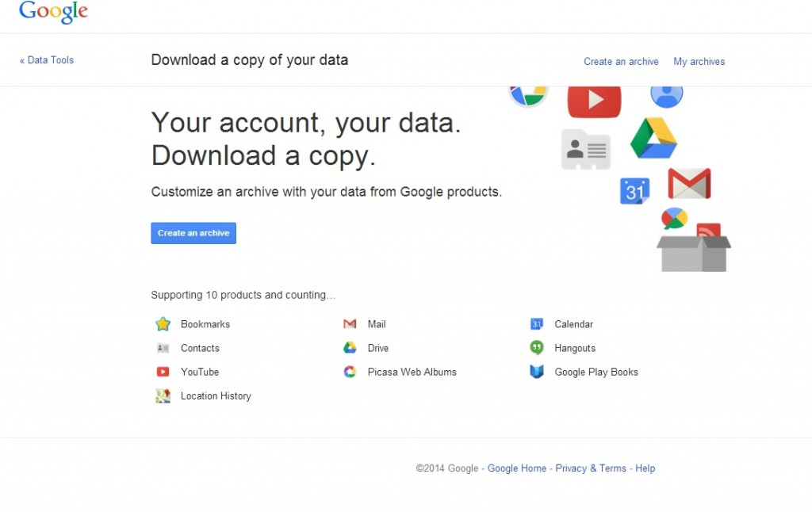Click the Calendar icon in product list

pos(537,324)
